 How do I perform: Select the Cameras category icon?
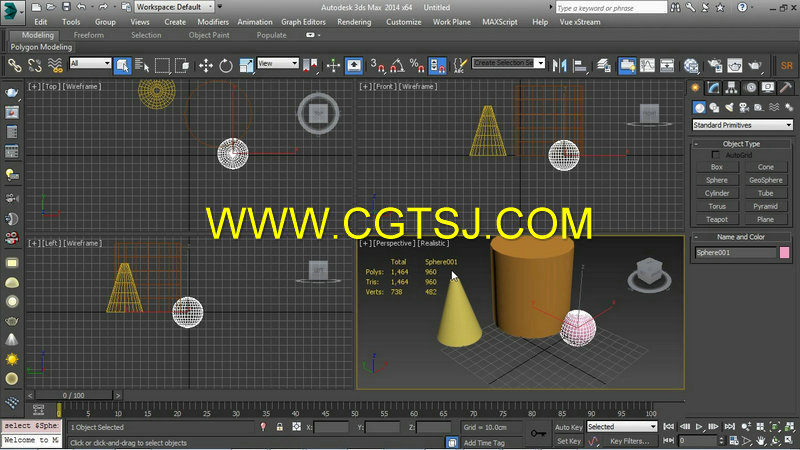[x=744, y=107]
